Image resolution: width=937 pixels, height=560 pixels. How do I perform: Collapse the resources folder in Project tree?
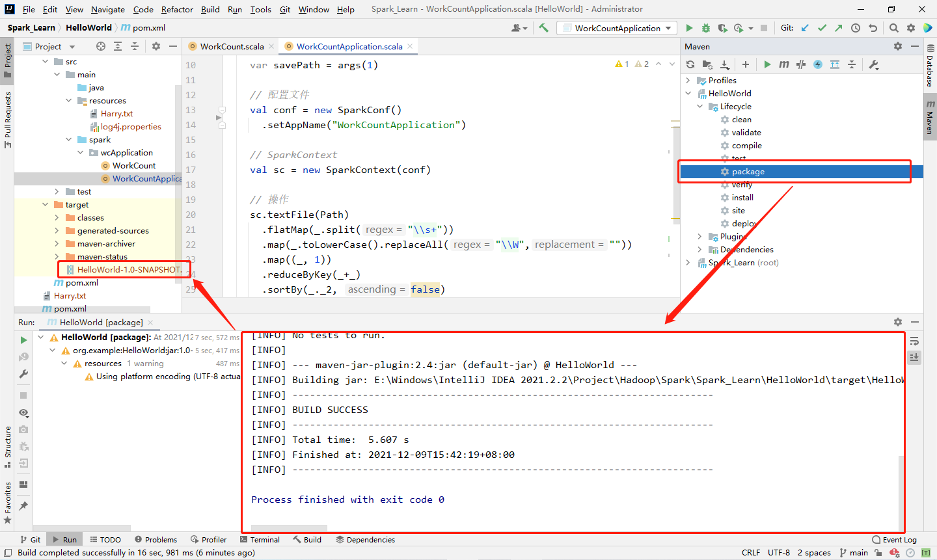tap(69, 100)
